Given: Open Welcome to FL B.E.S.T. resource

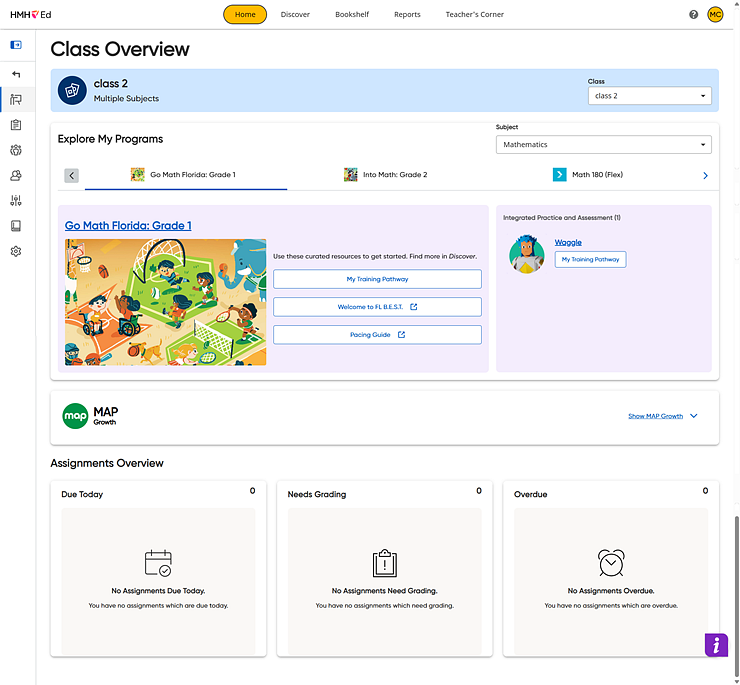Looking at the screenshot, I should coord(377,307).
